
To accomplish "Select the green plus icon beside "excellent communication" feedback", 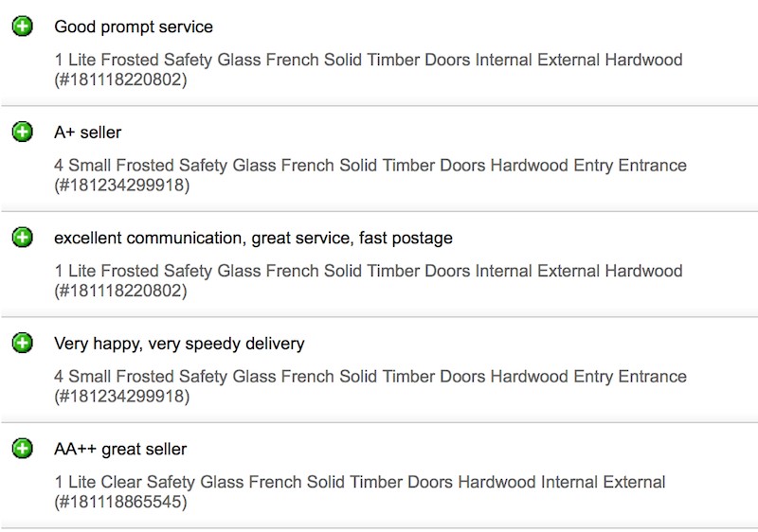I will coord(23,238).
